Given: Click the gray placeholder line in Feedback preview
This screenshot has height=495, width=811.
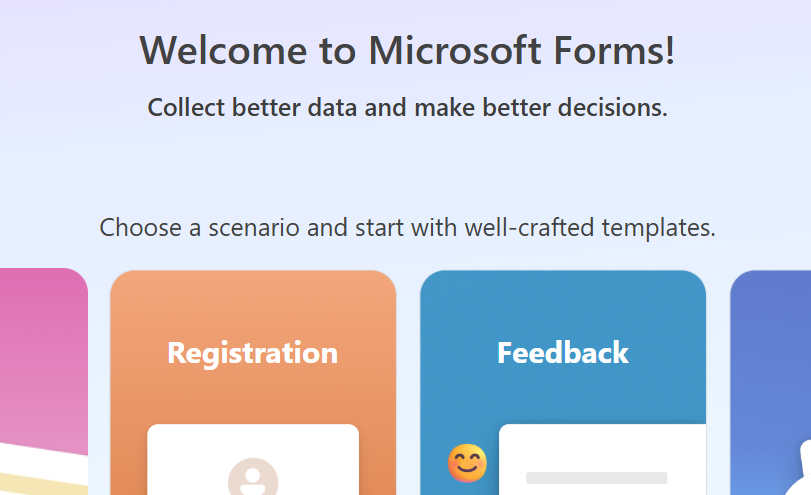Looking at the screenshot, I should 596,478.
